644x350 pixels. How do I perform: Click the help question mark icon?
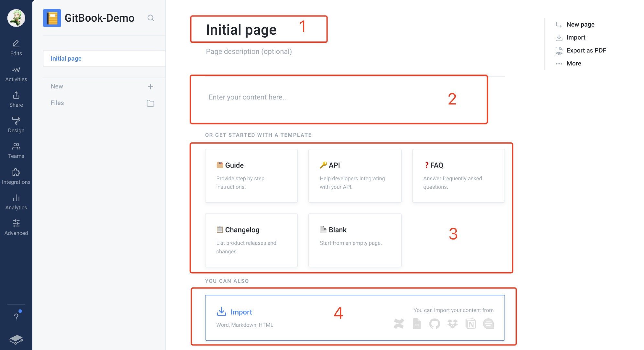click(x=16, y=317)
